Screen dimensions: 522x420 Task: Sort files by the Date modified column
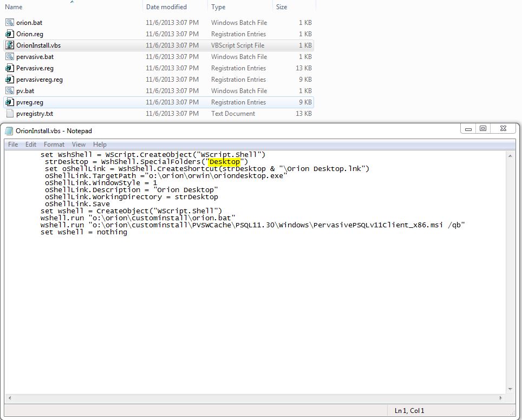coord(166,7)
